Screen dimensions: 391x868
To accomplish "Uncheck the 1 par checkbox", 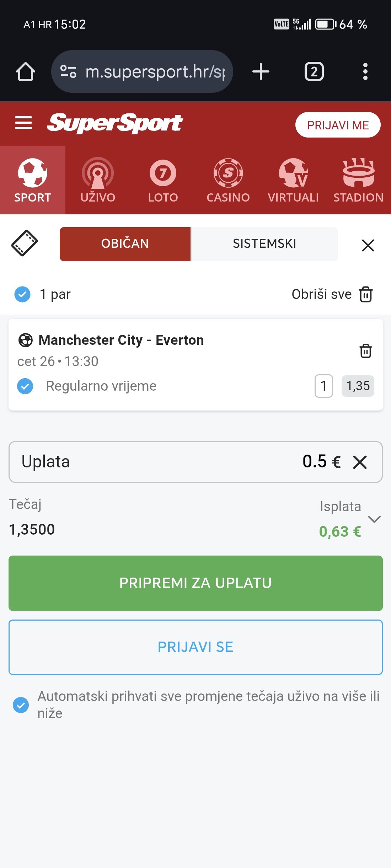I will 22,294.
